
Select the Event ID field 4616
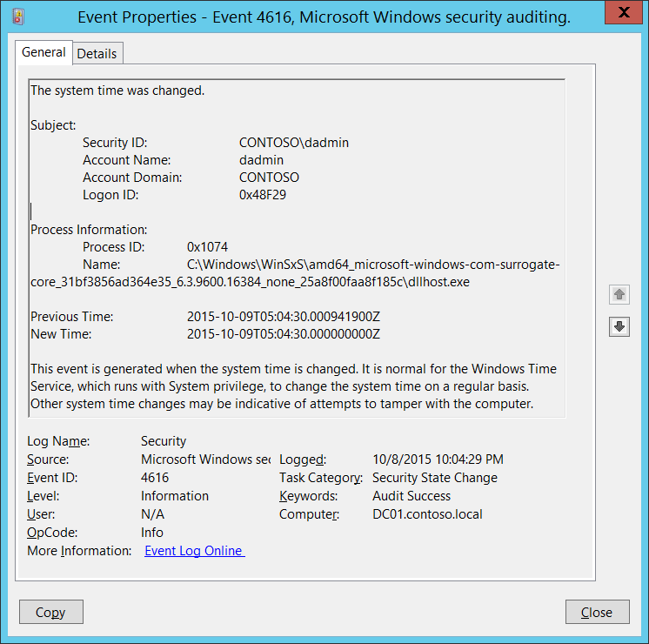coord(155,478)
